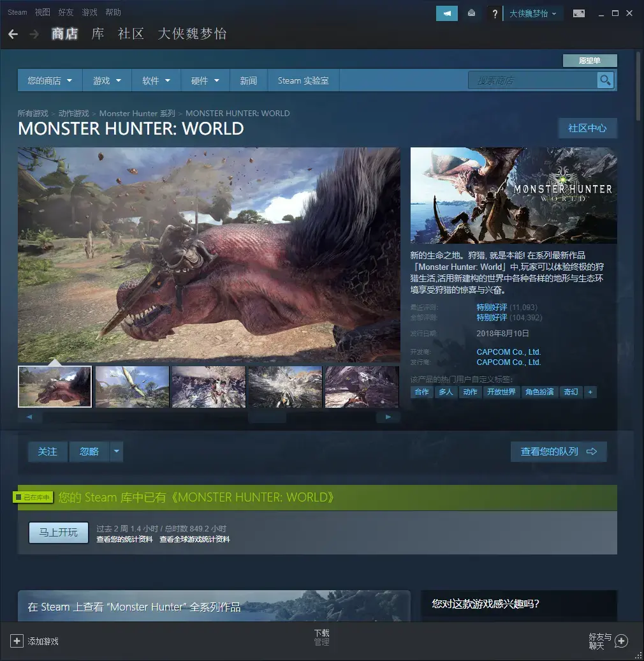Open 下载 管理 downloads manager

click(x=322, y=637)
